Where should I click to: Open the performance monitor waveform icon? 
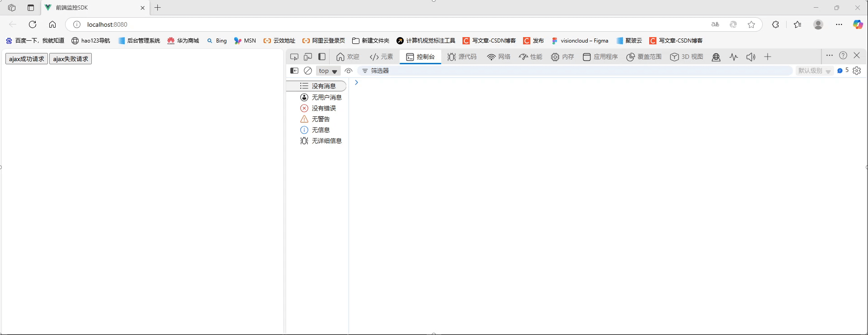point(734,57)
